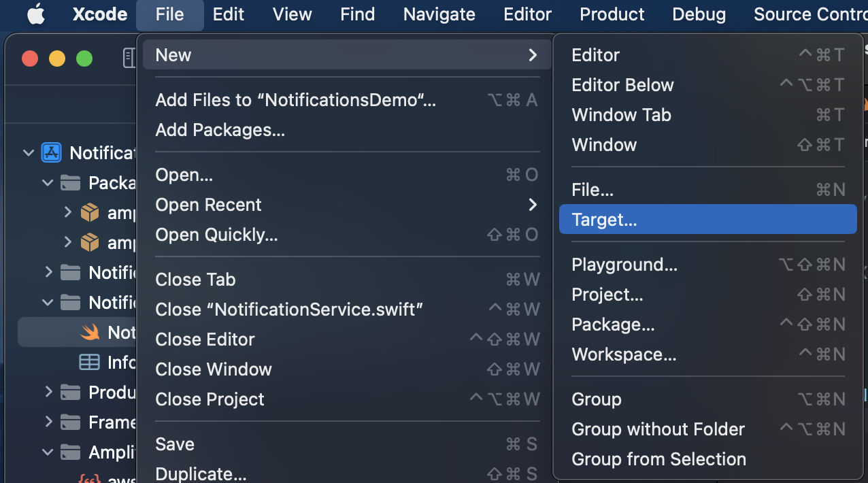
Task: Expand the Frameworks folder chevron
Action: [48, 422]
